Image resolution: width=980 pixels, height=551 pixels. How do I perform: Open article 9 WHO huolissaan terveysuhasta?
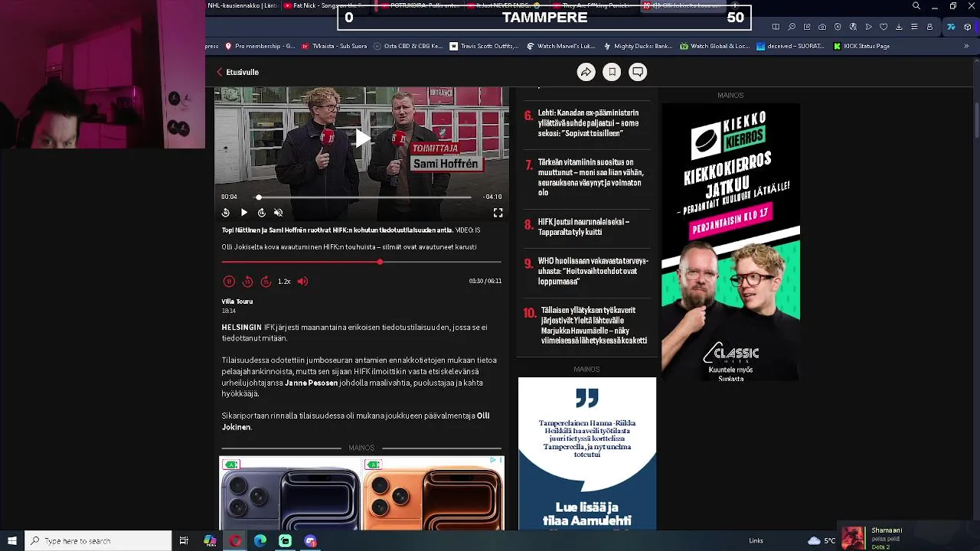[586, 271]
